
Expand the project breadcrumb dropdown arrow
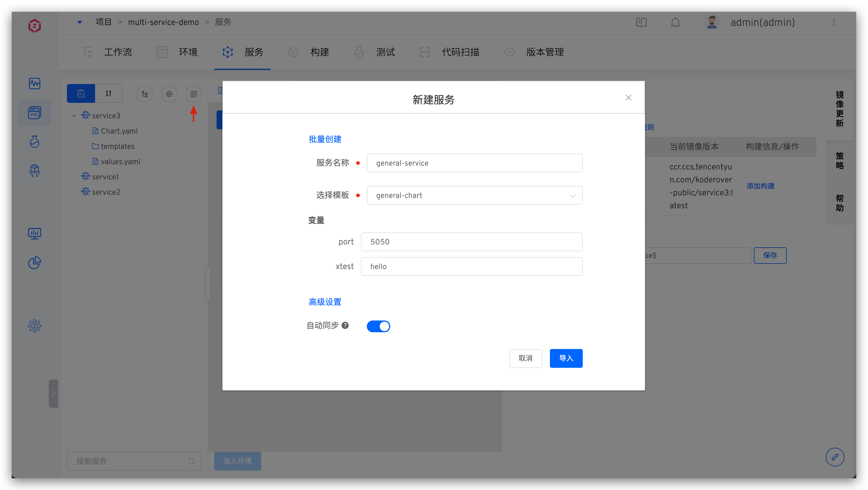pos(80,22)
